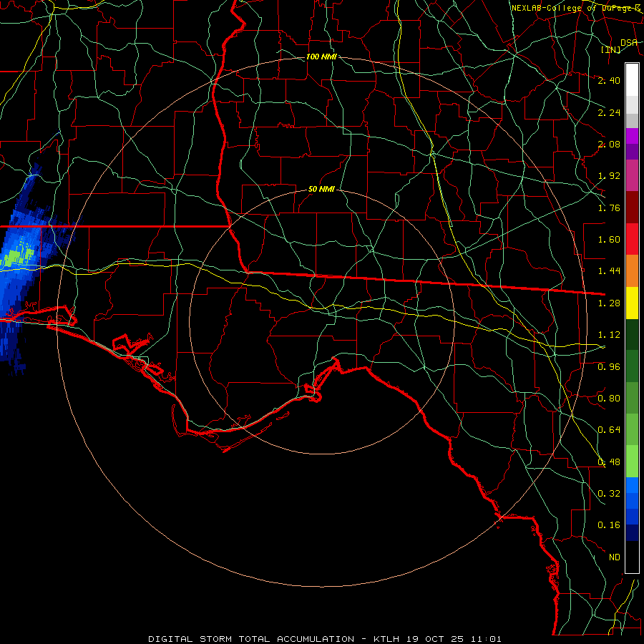644x644 pixels.
Task: Click the bright red legend swatch
Action: [x=632, y=239]
